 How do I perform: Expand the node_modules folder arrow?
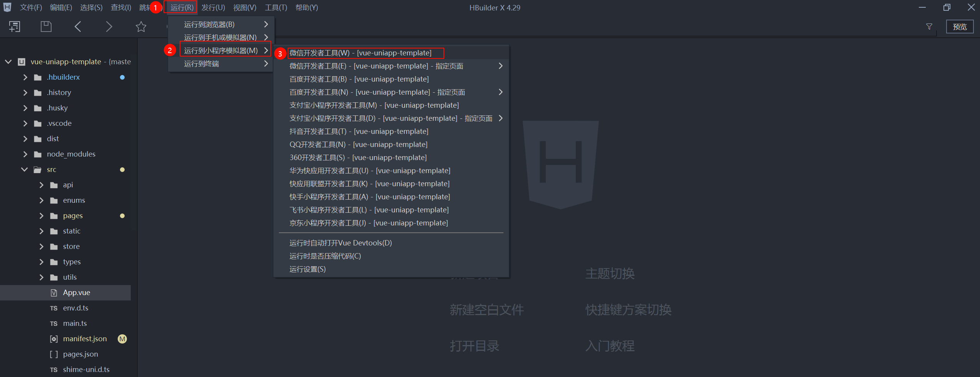point(25,154)
